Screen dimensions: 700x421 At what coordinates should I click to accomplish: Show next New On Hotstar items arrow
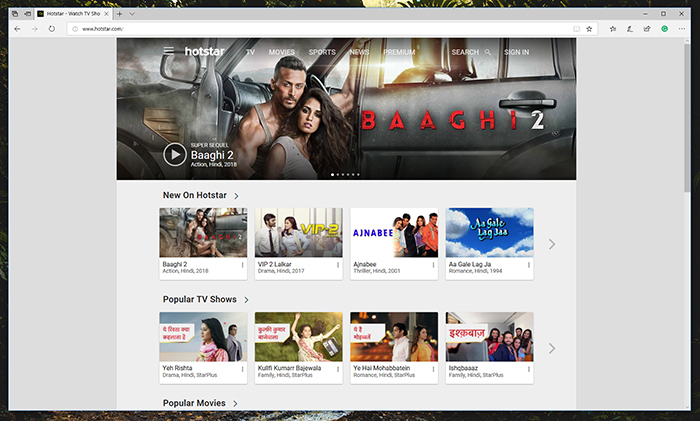552,244
